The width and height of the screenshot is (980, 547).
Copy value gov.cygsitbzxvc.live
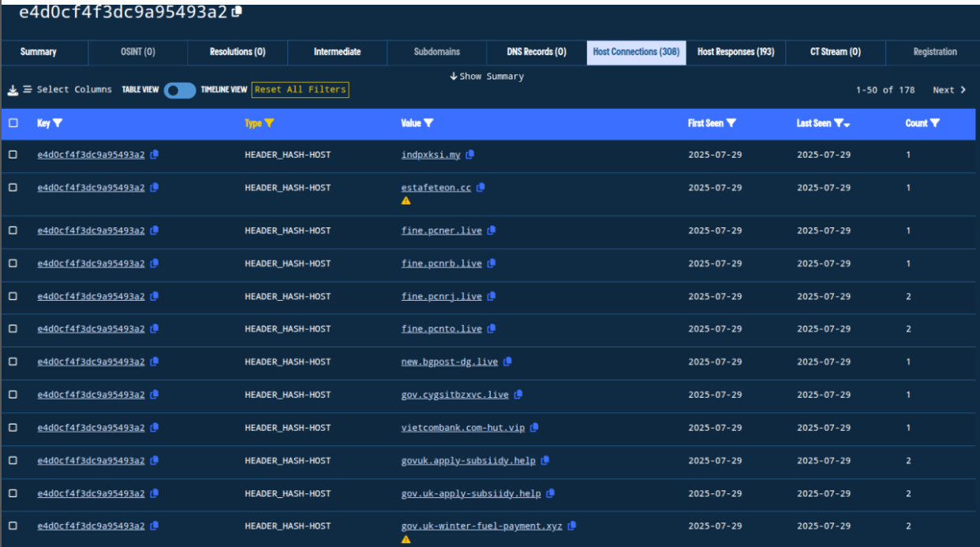click(518, 395)
